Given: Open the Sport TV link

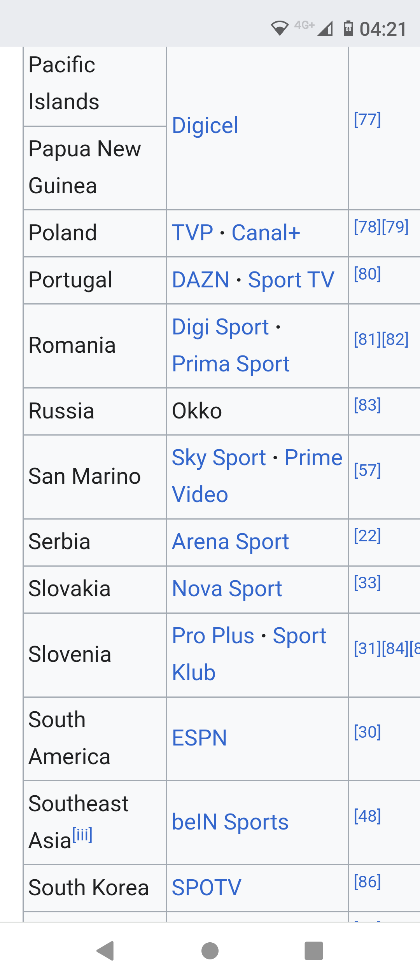Looking at the screenshot, I should pos(291,280).
